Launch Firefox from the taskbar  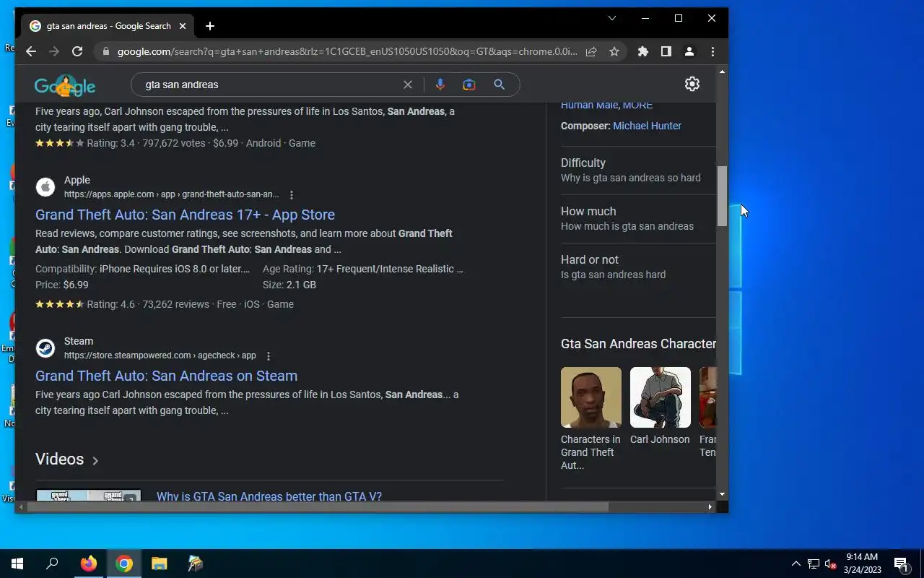(89, 564)
